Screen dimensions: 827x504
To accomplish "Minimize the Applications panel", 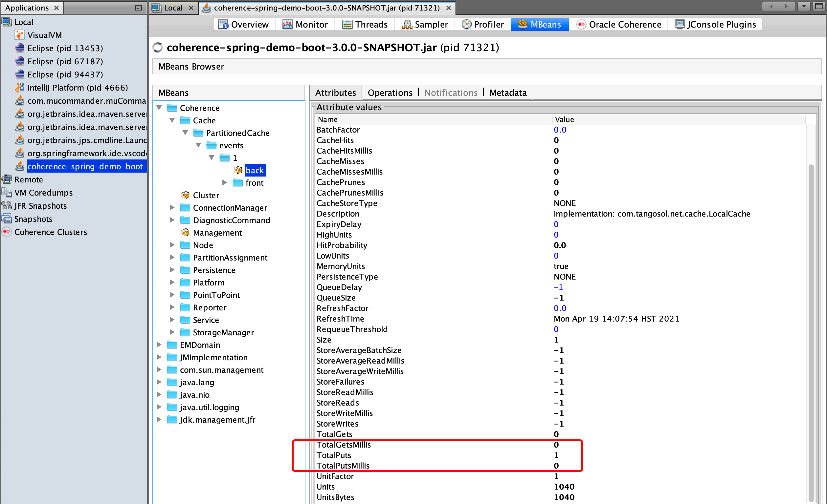I will click(x=138, y=8).
